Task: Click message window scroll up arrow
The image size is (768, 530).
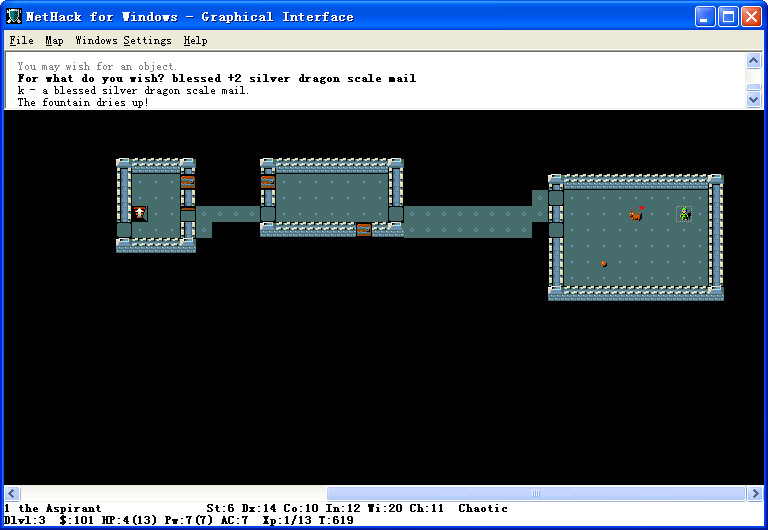Action: [753, 61]
